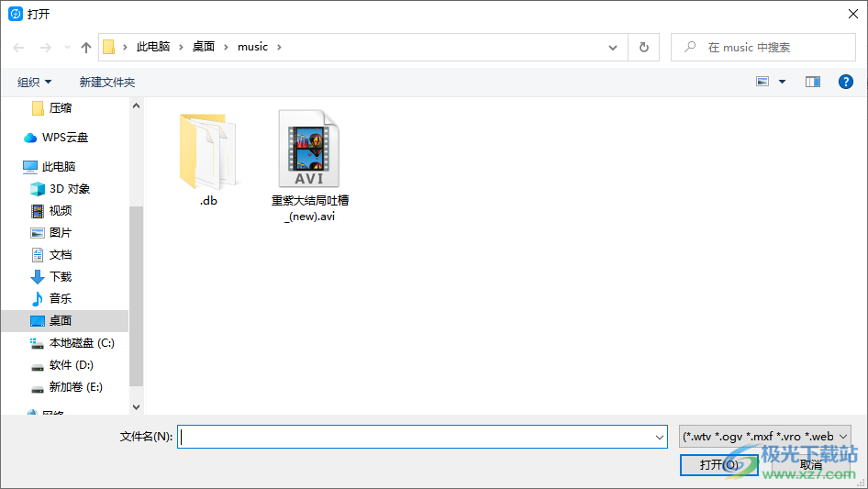868x489 pixels.
Task: Open WPS云盘 in the sidebar
Action: [64, 138]
